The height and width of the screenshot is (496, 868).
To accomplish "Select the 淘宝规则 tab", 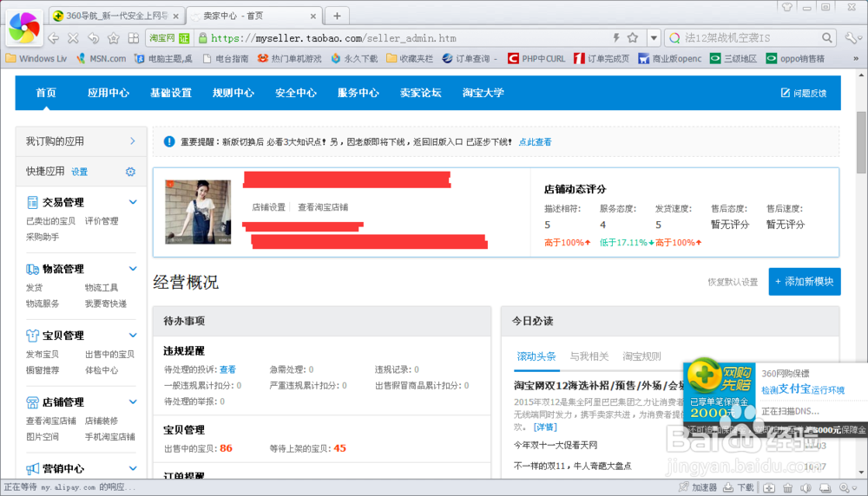I will pyautogui.click(x=642, y=356).
